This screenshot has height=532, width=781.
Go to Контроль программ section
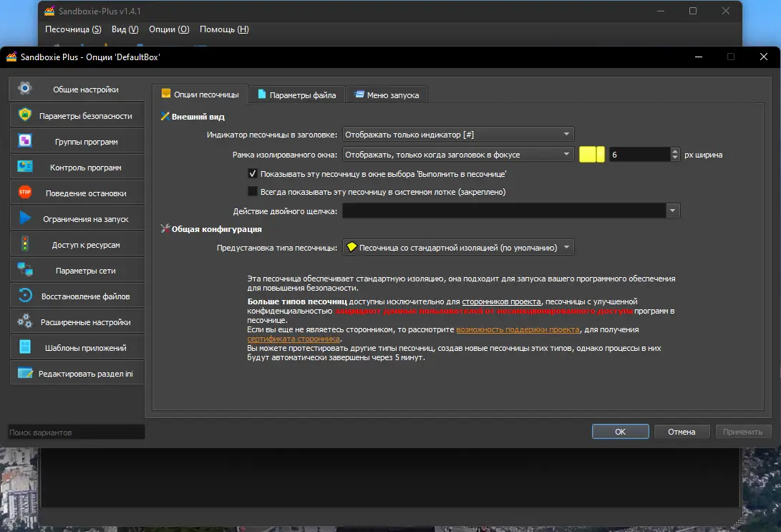77,168
